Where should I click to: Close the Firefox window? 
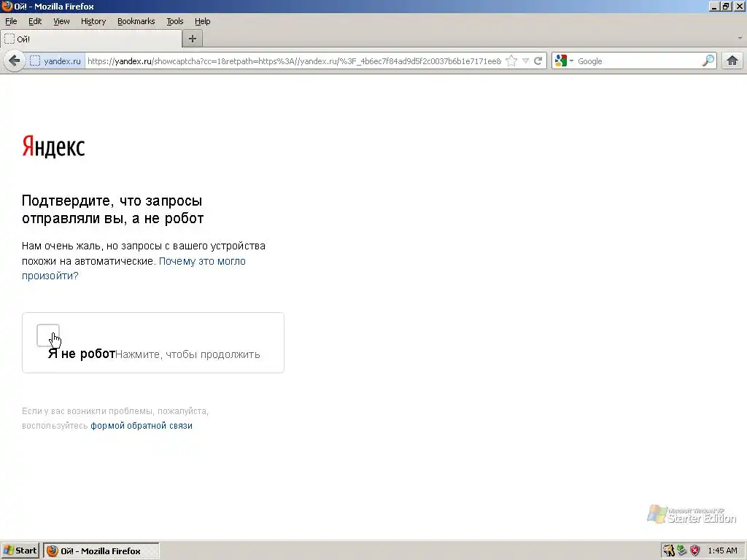pyautogui.click(x=738, y=7)
